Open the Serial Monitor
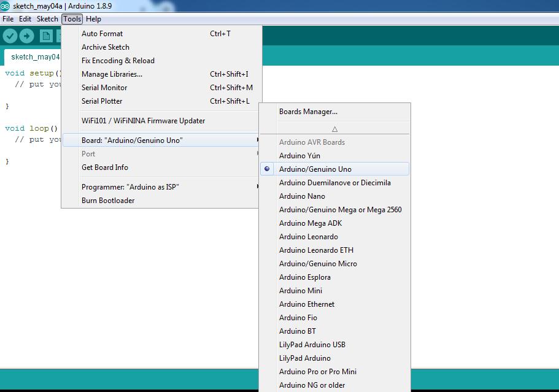The width and height of the screenshot is (559, 392). pos(160,88)
